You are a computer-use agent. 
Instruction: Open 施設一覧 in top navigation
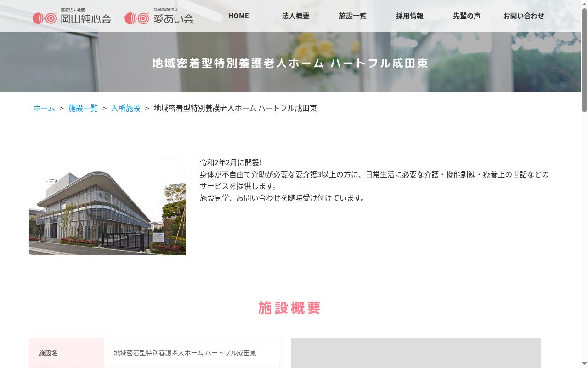pos(353,16)
